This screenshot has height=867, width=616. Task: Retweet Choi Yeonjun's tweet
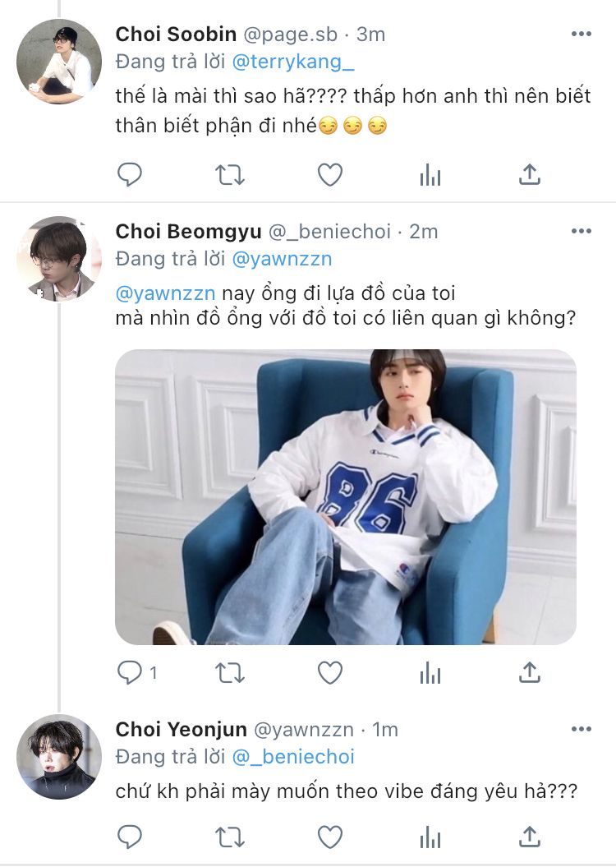[x=230, y=837]
